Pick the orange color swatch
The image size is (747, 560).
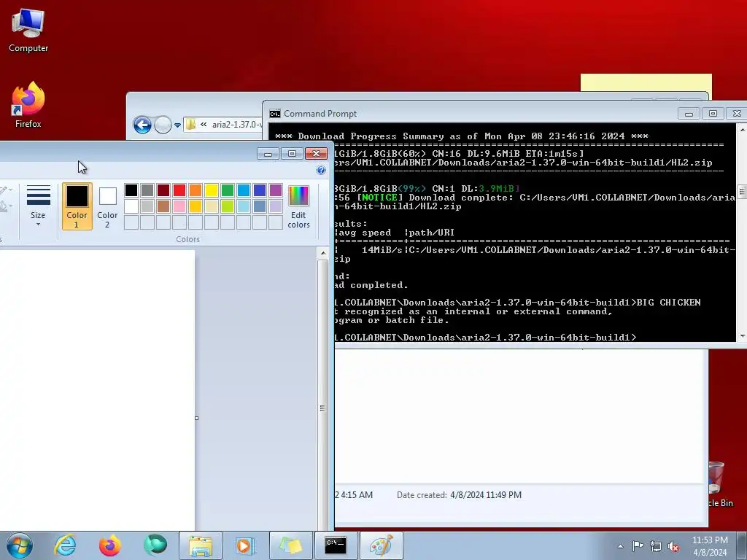coord(196,190)
